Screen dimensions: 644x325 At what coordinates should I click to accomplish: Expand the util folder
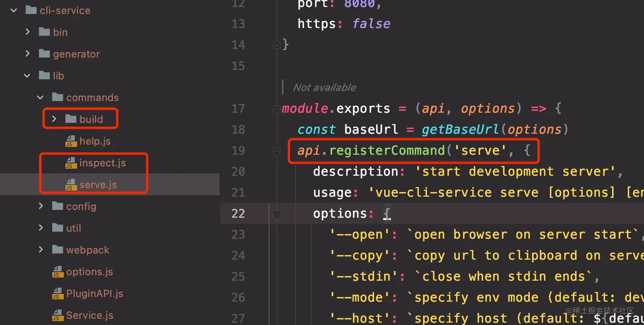click(40, 228)
